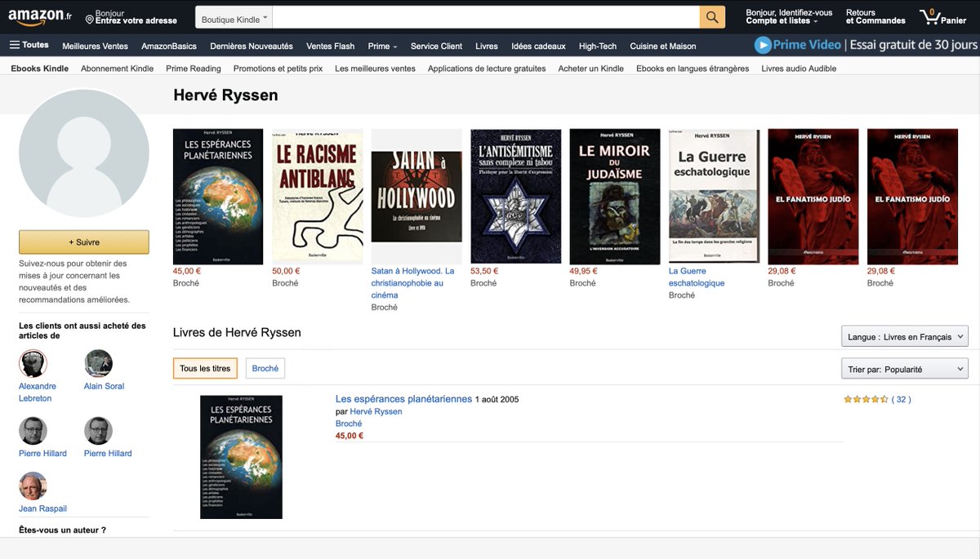
Task: Open Idées cadeaux in navigation bar
Action: (538, 47)
